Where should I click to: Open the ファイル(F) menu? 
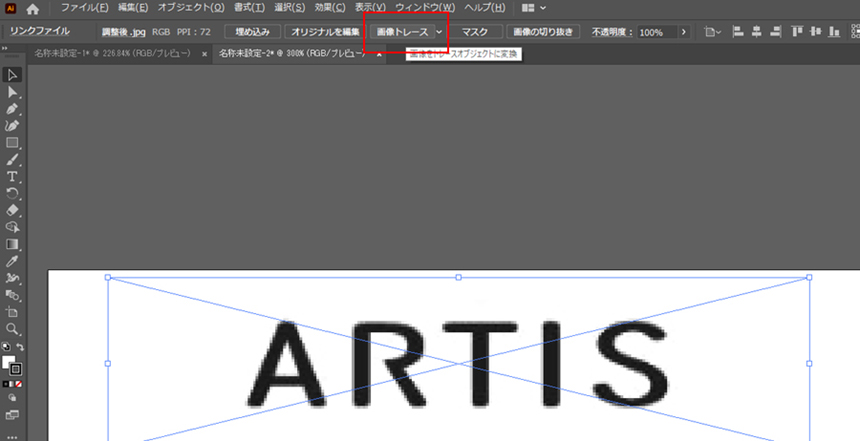pyautogui.click(x=84, y=8)
